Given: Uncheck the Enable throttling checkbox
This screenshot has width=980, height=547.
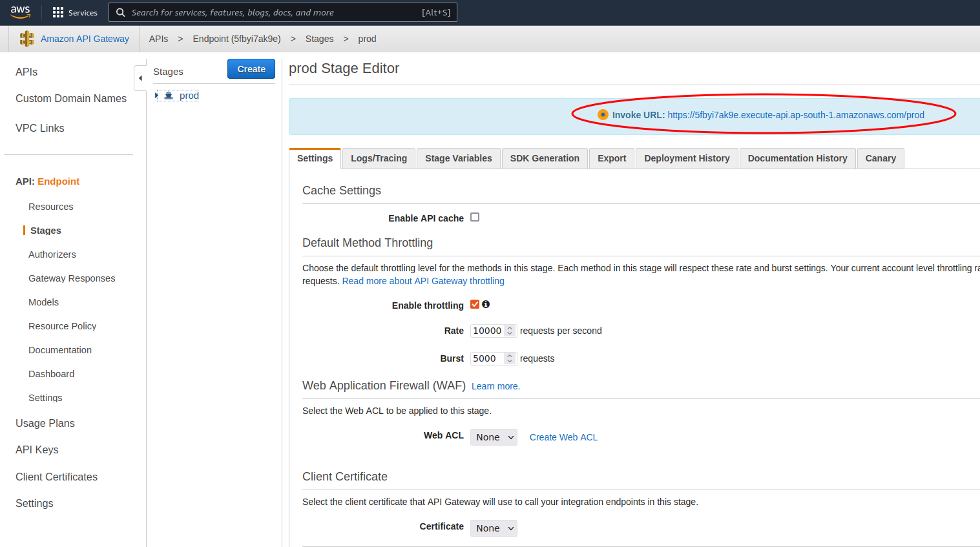Looking at the screenshot, I should click(475, 304).
